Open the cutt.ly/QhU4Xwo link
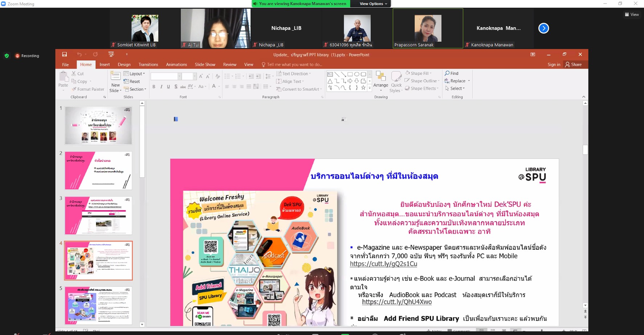Screen dimensions: 644x335 point(397,302)
